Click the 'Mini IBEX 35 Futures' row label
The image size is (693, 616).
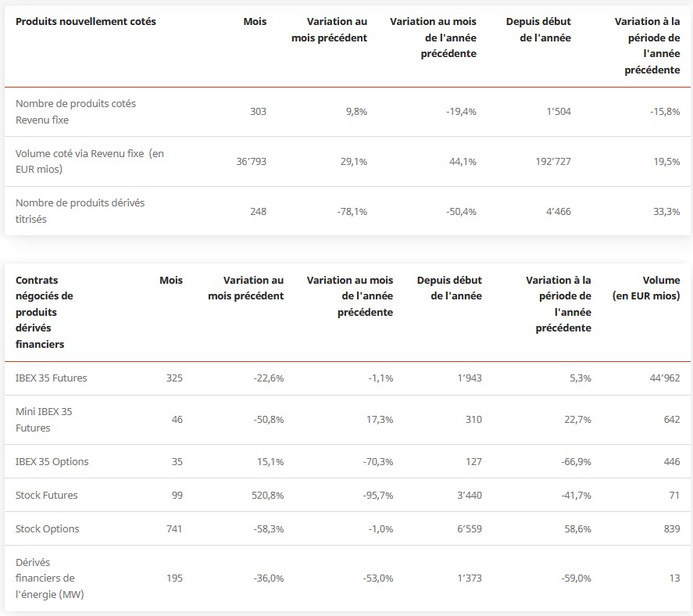point(44,420)
